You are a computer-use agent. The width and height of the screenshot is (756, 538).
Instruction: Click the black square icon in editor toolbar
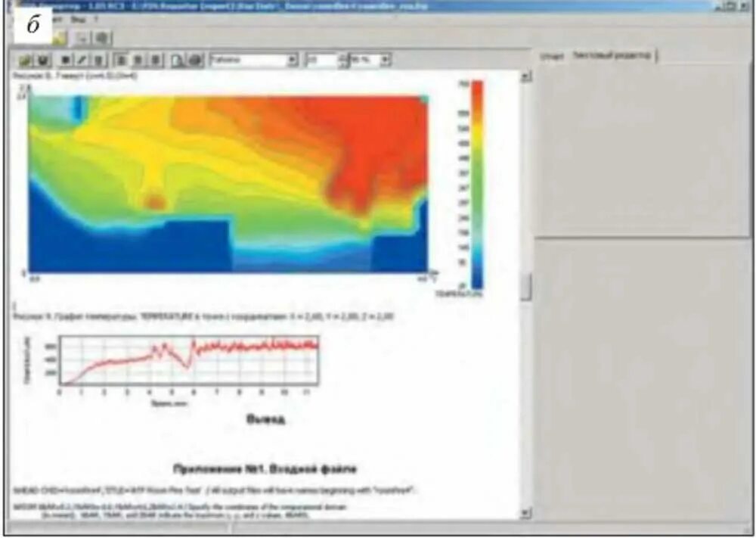pos(66,61)
